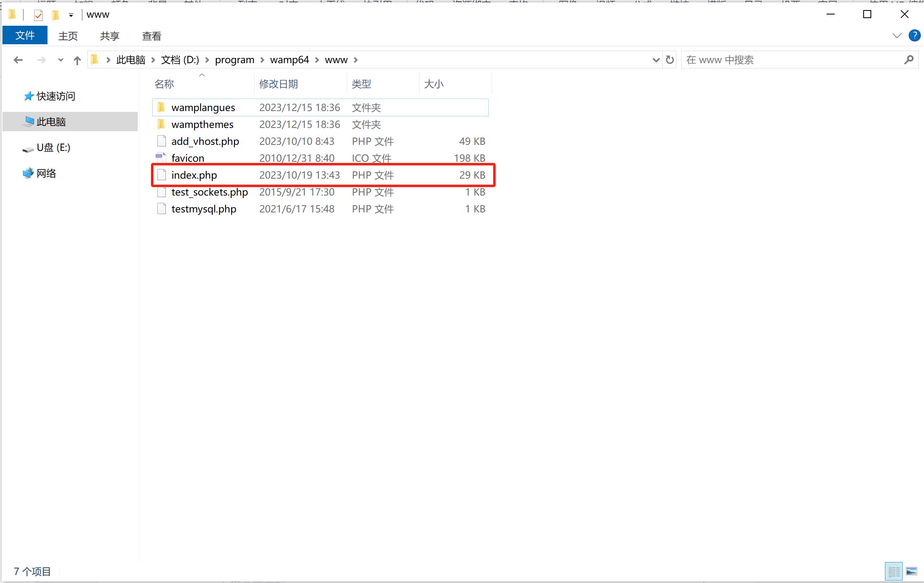The image size is (924, 583).
Task: Switch to the 查看 ribbon tab
Action: [x=151, y=36]
